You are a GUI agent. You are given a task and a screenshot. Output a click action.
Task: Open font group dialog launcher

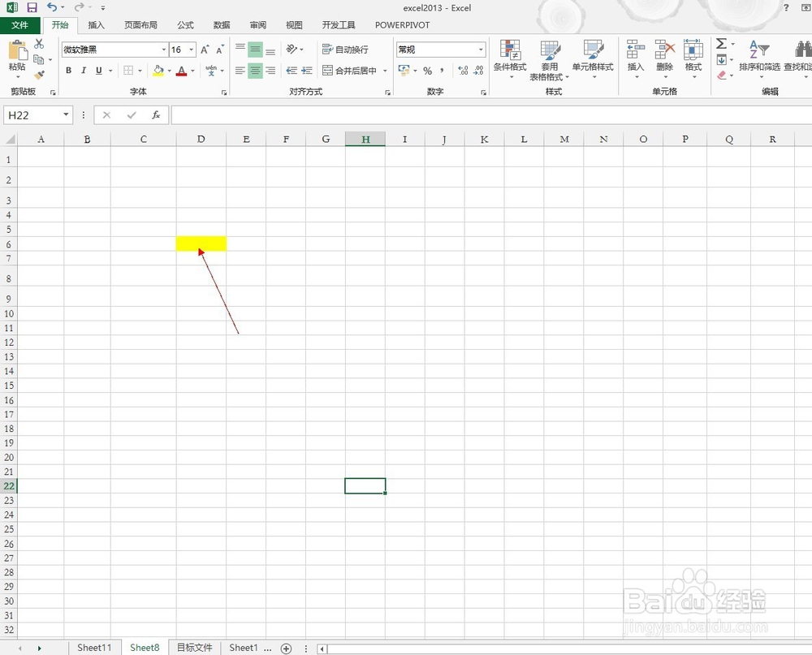(224, 93)
